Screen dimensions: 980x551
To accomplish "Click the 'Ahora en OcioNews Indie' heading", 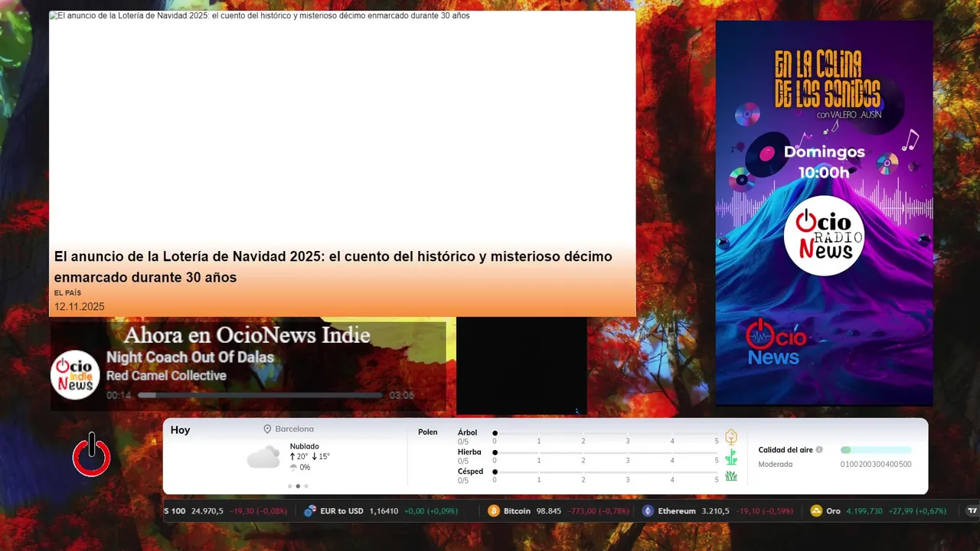I will (247, 335).
